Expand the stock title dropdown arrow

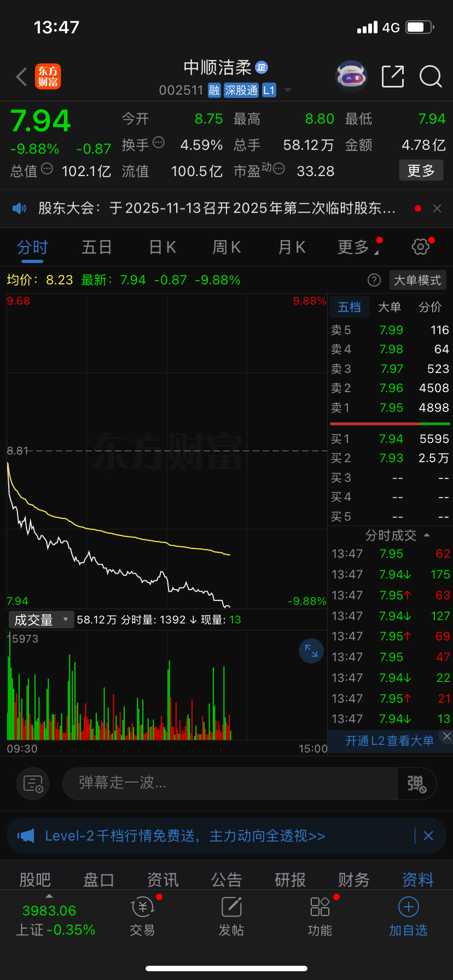coord(288,90)
